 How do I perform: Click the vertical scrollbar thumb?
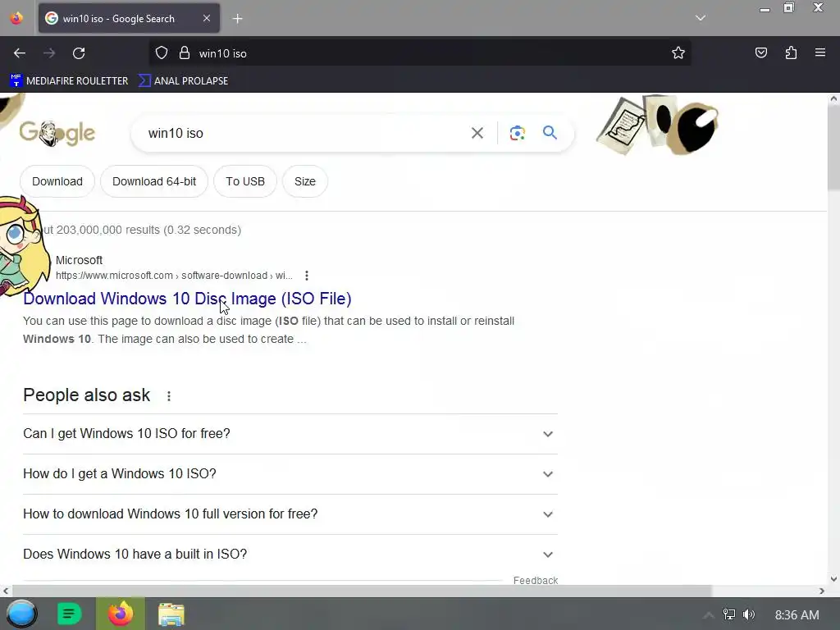click(x=833, y=148)
